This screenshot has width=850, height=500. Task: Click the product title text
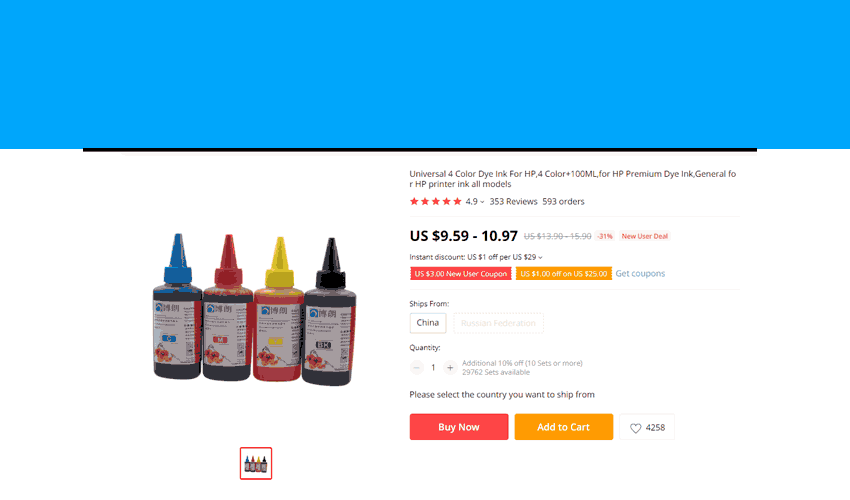click(572, 178)
